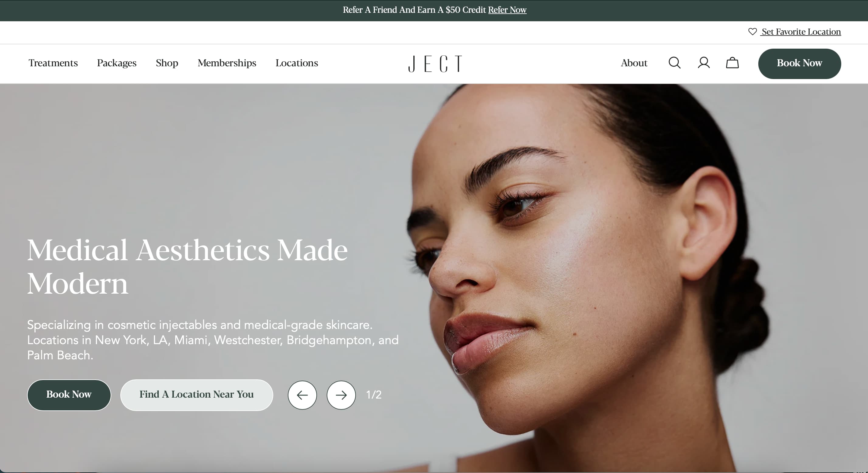
Task: Open the shopping bag icon
Action: click(x=732, y=63)
